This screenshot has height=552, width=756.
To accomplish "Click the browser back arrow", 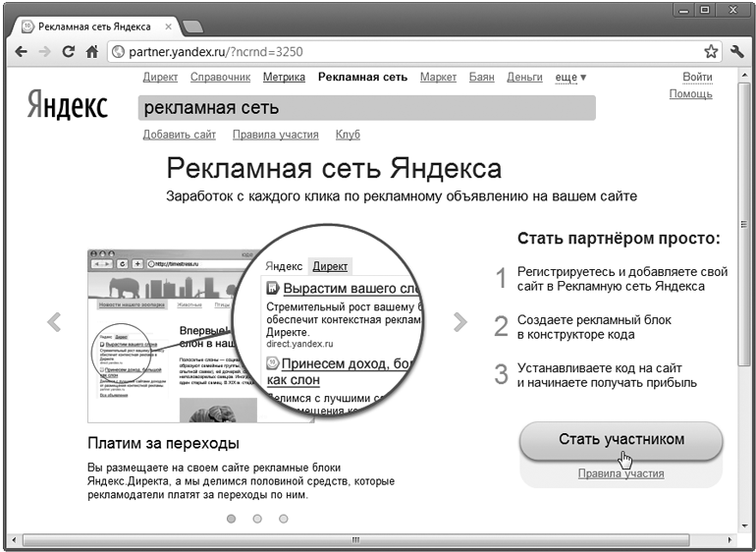I will pyautogui.click(x=21, y=51).
